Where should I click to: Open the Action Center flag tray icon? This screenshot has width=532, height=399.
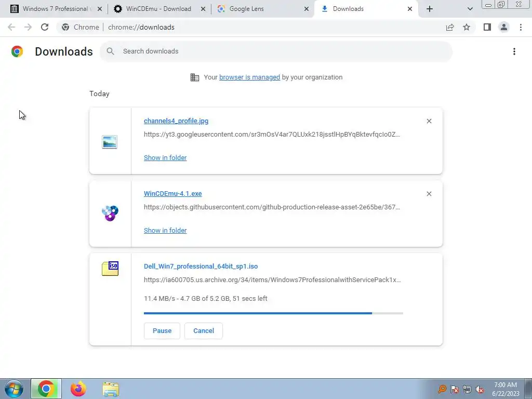point(455,390)
